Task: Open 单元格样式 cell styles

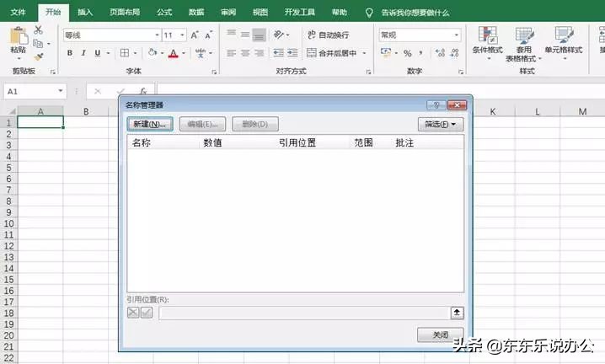Action: pos(564,43)
